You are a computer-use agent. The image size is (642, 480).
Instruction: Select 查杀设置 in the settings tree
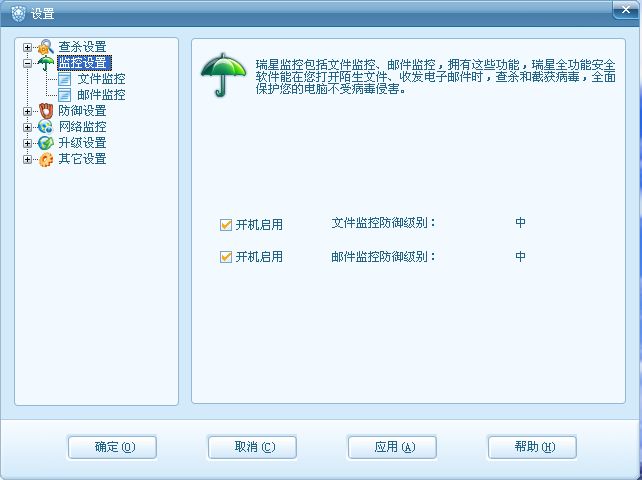[x=82, y=47]
